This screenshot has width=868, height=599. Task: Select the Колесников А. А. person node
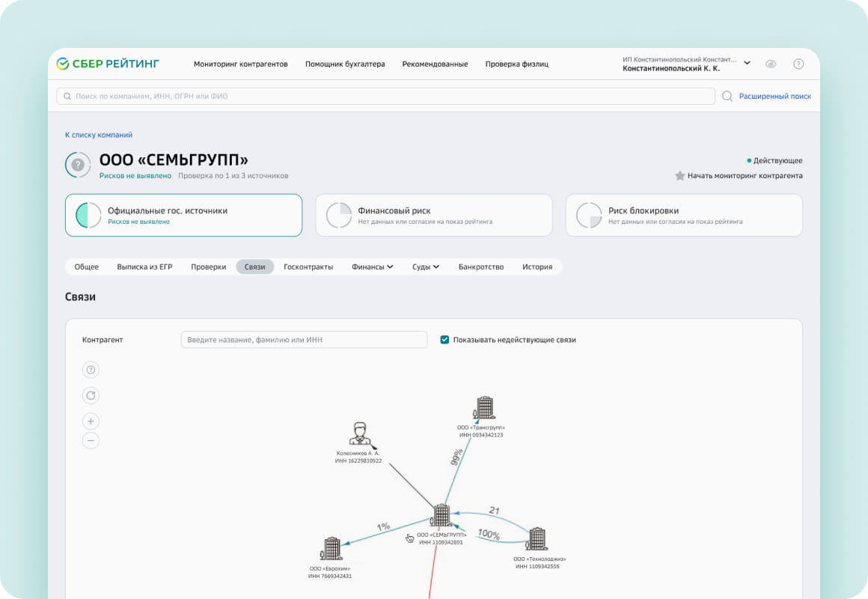click(361, 434)
